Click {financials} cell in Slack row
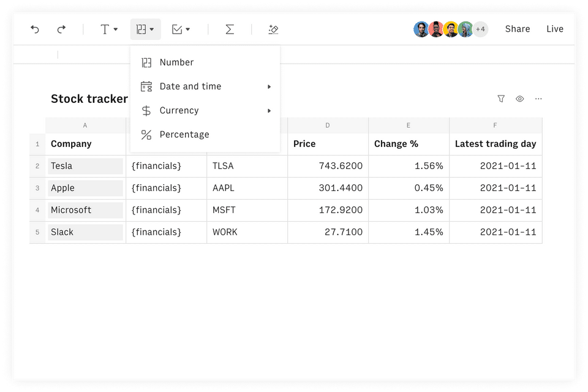The image size is (588, 392). 166,232
